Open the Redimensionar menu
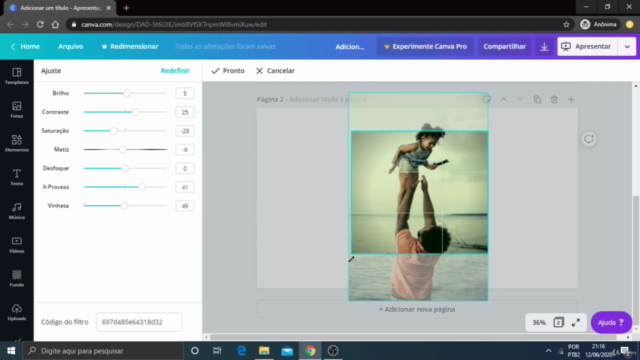Screen dimensions: 640x360 tap(129, 47)
